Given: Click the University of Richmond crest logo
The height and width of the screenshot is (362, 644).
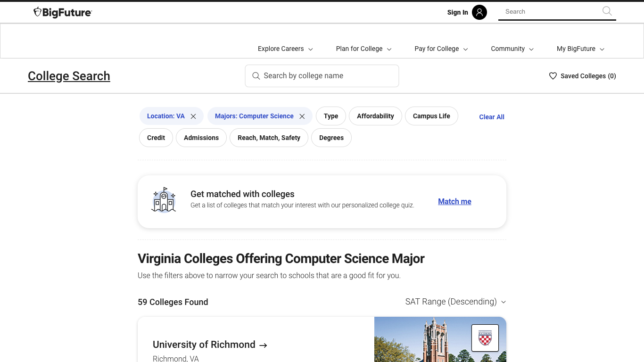Looking at the screenshot, I should 485,338.
